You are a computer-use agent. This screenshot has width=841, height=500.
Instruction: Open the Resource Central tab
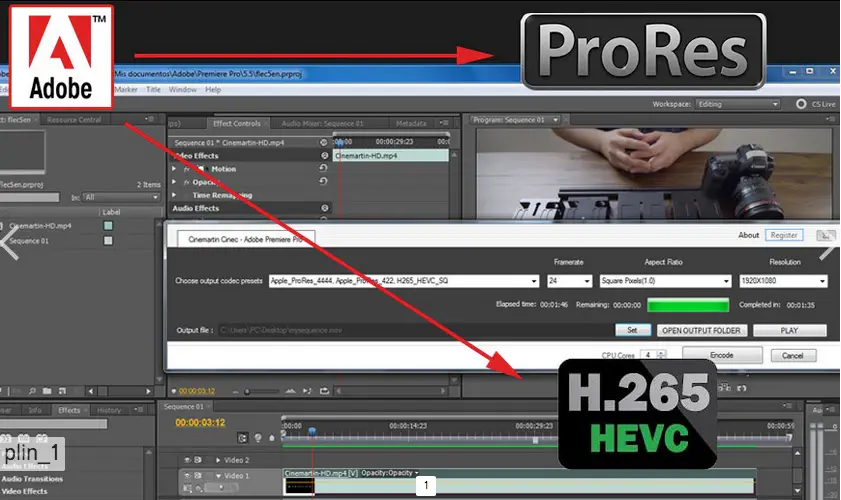(74, 120)
